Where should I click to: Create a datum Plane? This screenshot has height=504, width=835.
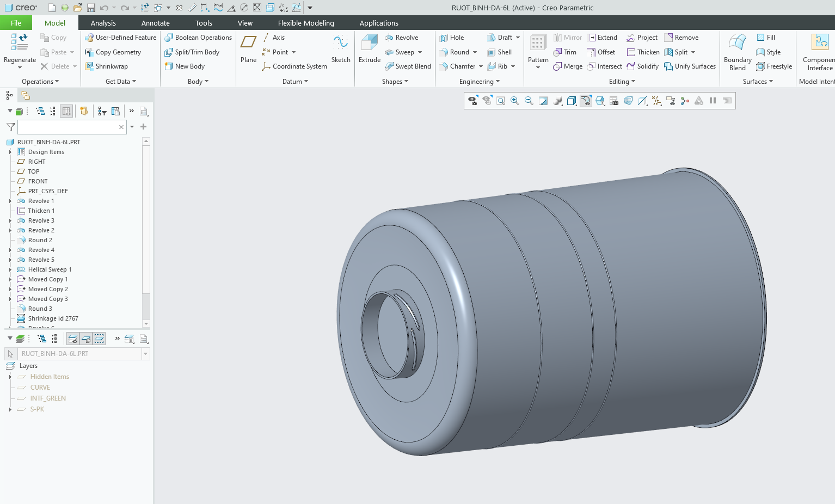[248, 48]
